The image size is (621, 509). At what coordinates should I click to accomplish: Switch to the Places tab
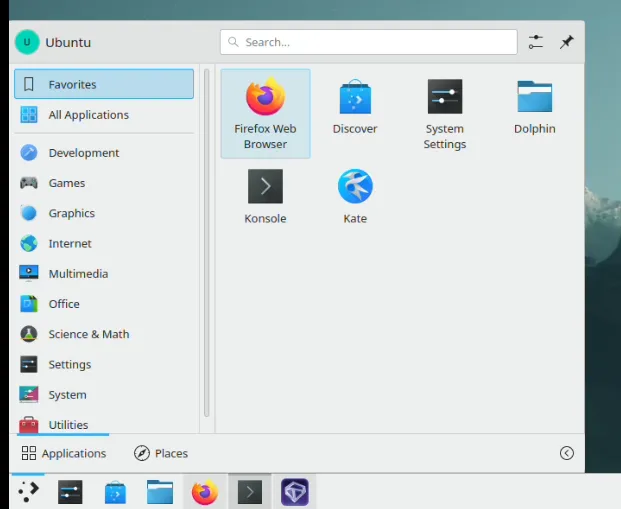click(161, 453)
